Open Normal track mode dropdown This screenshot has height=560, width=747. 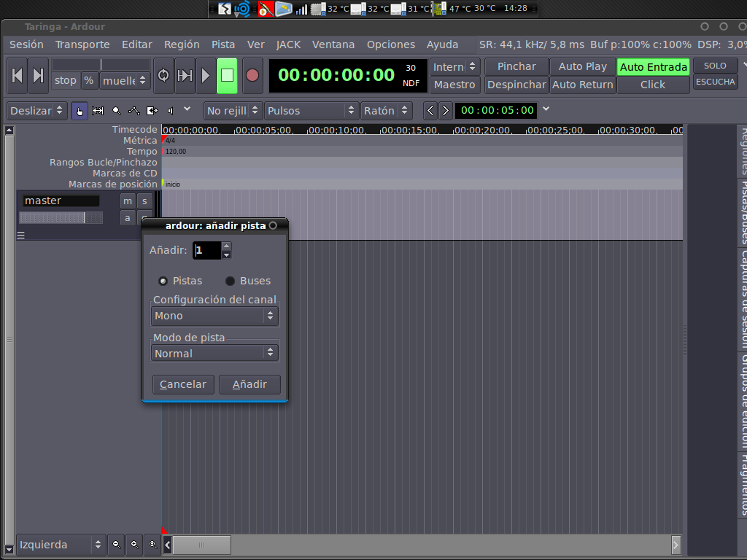point(215,354)
